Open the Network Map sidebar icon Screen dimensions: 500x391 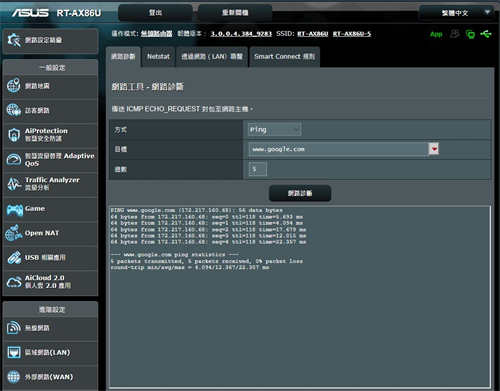tap(14, 86)
